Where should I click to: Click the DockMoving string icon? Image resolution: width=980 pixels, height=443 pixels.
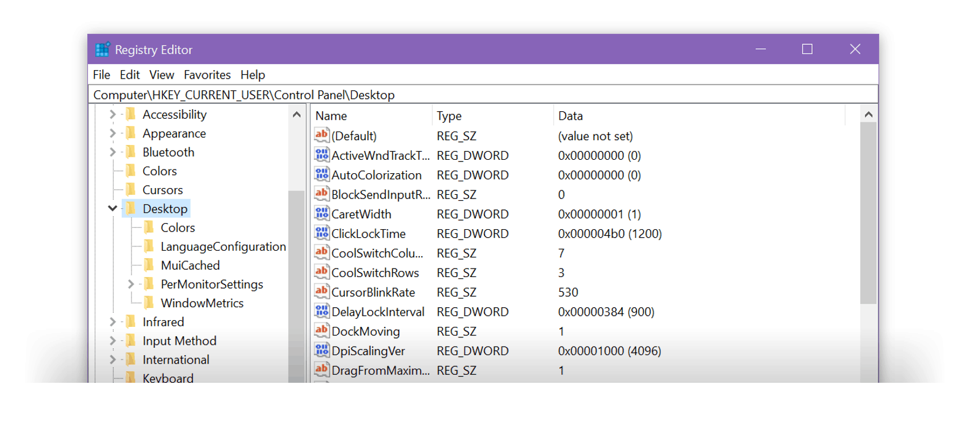point(322,331)
